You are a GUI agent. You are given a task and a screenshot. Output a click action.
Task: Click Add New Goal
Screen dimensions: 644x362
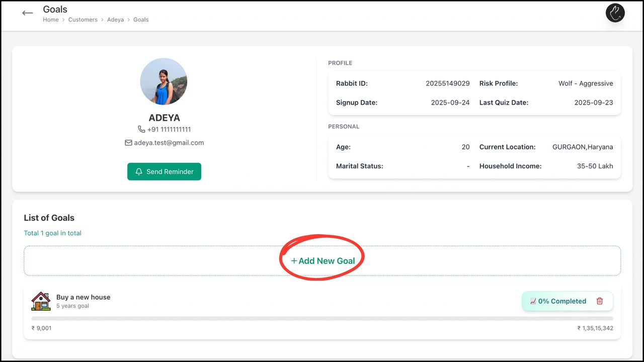[323, 260]
